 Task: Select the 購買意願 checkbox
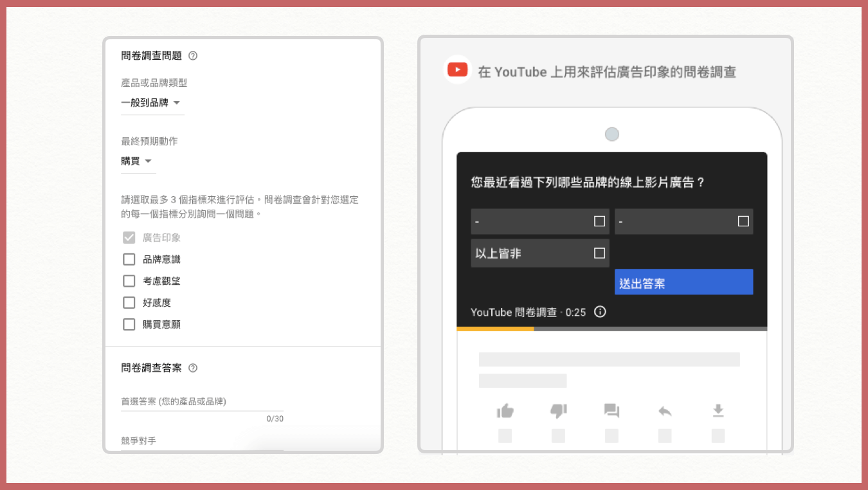(129, 325)
